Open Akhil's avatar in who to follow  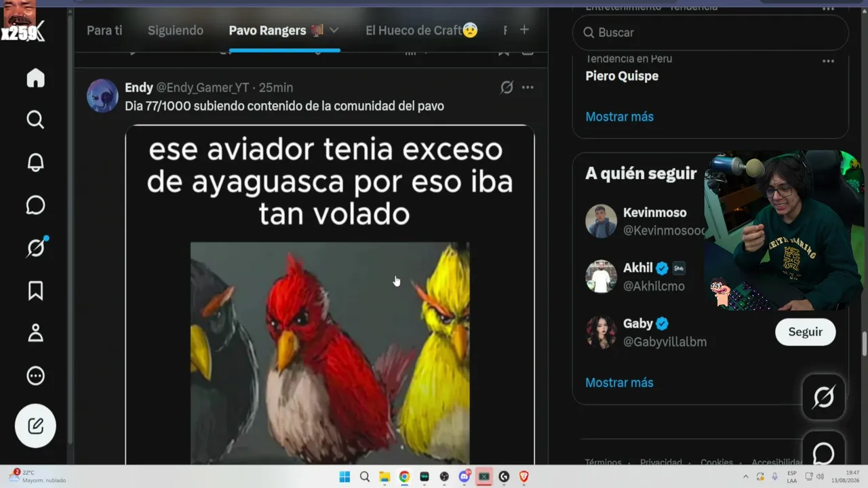pos(601,277)
